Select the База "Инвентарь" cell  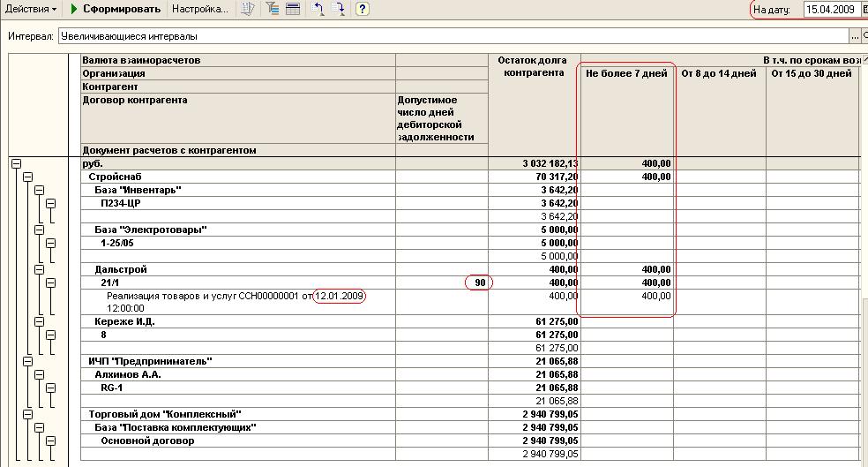238,190
